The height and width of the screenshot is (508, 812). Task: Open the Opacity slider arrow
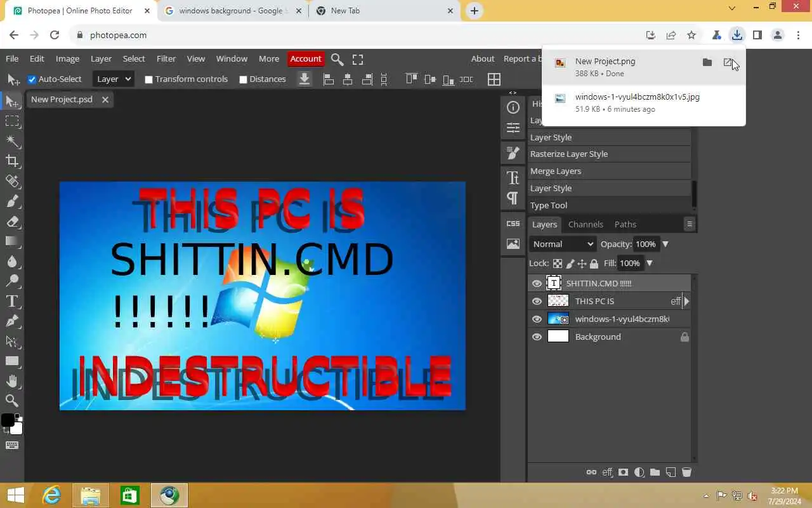point(665,244)
